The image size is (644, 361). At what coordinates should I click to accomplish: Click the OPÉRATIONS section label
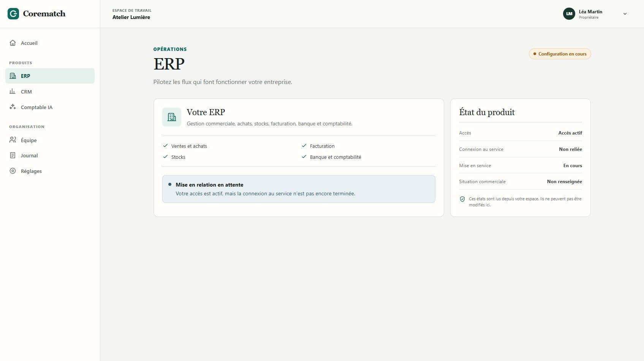coord(170,49)
